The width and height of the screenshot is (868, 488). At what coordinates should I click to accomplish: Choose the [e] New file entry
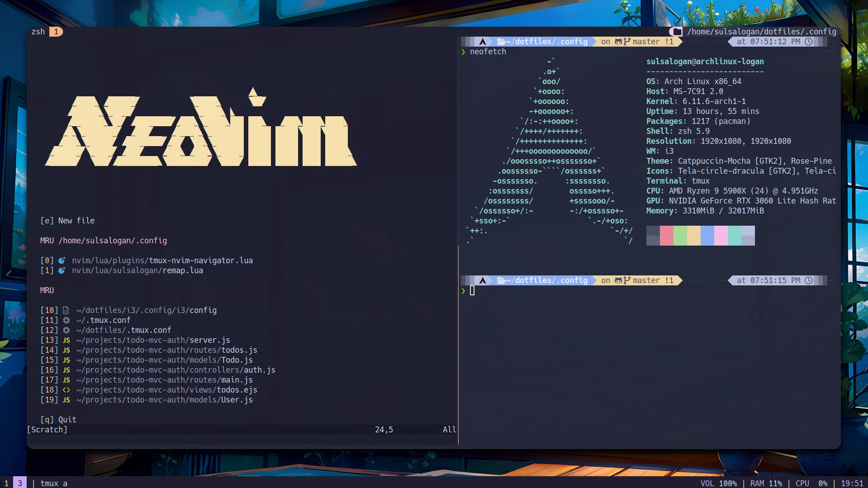tap(67, 221)
